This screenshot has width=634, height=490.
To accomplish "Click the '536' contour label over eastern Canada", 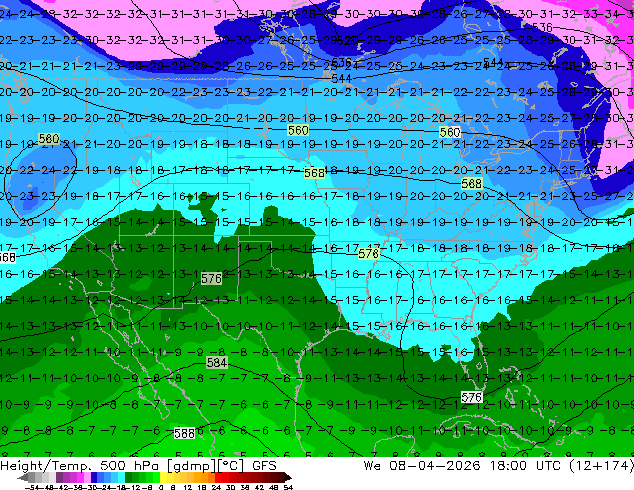I will pos(542,27).
